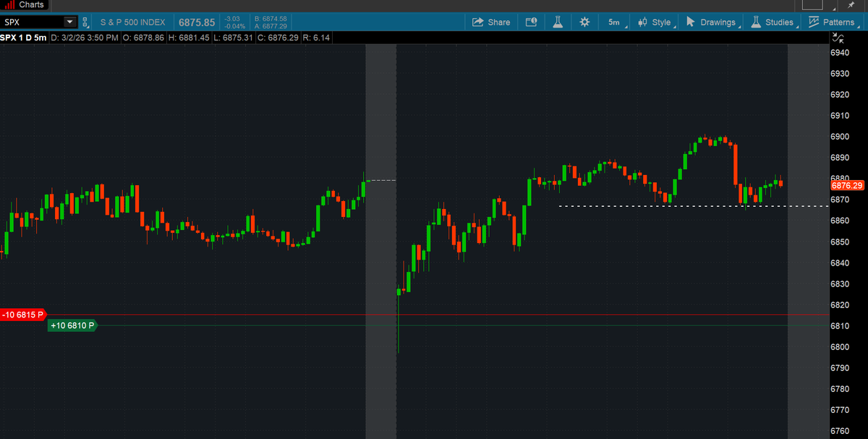Screen dimensions: 868x439
Task: Click the last price 6875.85
Action: pyautogui.click(x=197, y=22)
